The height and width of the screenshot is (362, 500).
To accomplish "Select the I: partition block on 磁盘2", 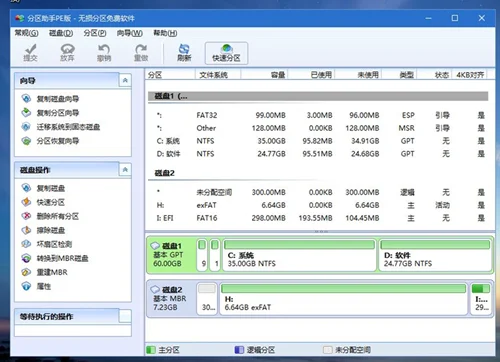I will [481, 299].
